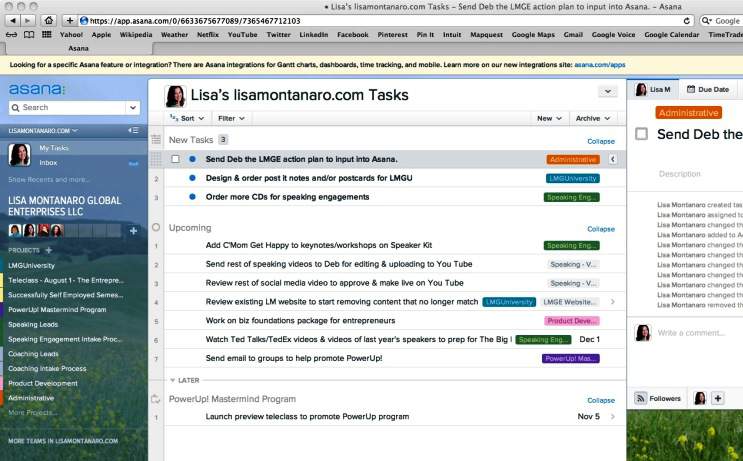Open the asana.com/apps link in banner
Screen dimensions: 743x461
point(599,64)
